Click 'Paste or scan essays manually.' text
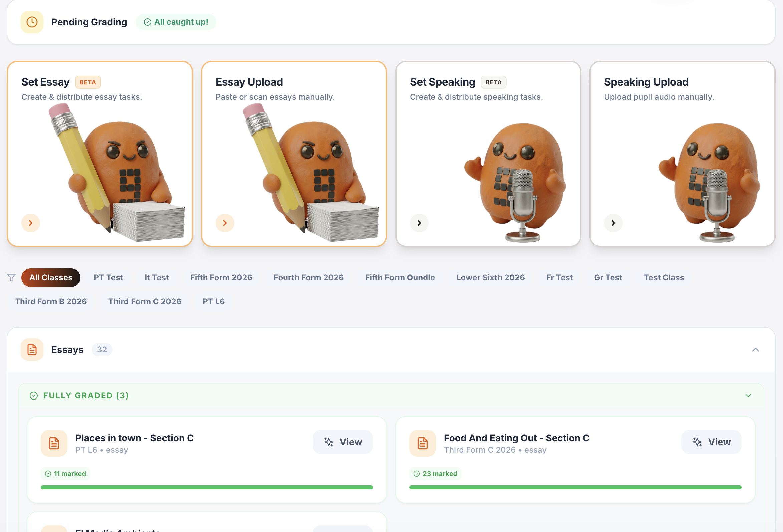 point(275,97)
